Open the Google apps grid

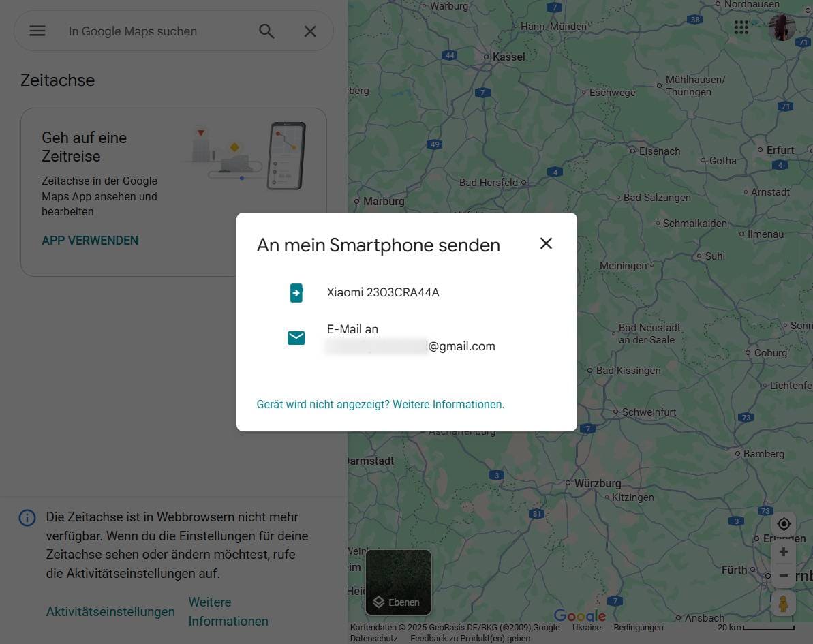741,27
